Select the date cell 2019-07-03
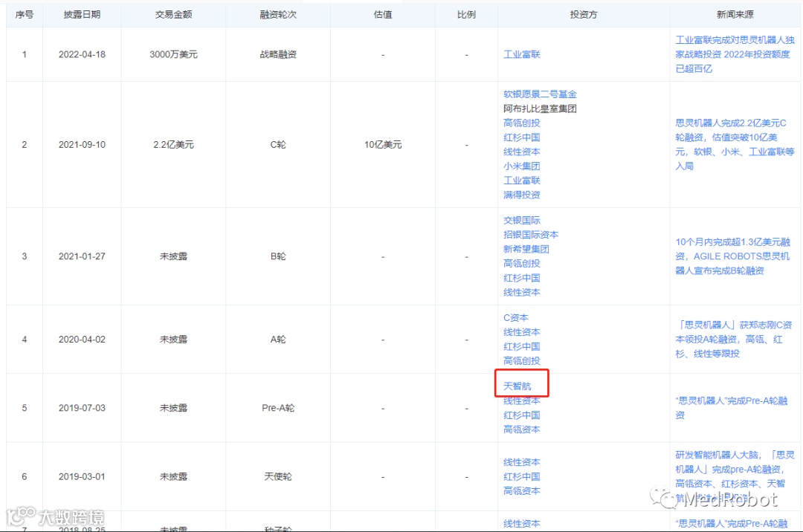This screenshot has height=532, width=803. pyautogui.click(x=82, y=408)
